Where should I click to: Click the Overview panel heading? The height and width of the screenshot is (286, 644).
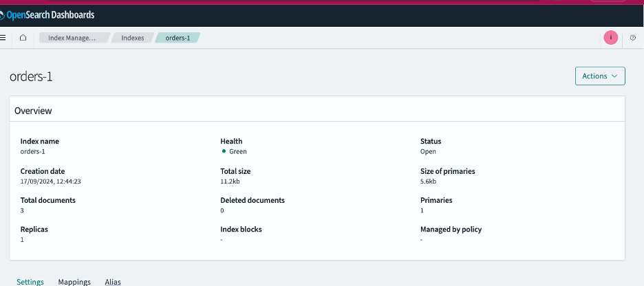click(33, 111)
